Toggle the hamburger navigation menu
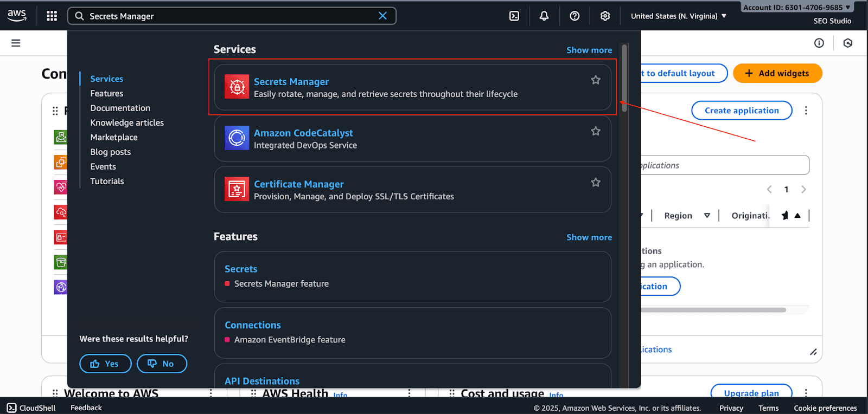This screenshot has height=414, width=868. pos(16,43)
